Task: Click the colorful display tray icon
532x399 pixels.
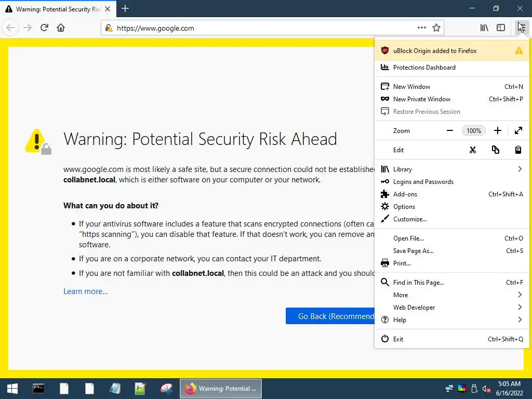Action: (462, 389)
